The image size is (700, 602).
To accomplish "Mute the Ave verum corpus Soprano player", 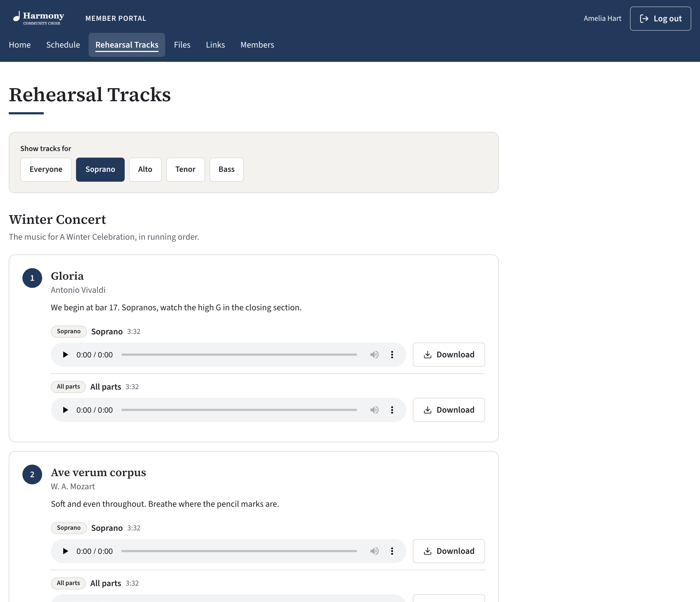I will click(374, 551).
